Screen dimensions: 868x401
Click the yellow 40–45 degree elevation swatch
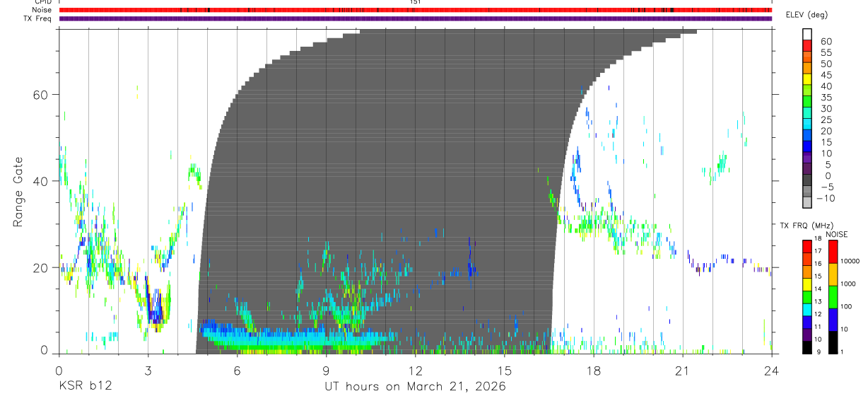pyautogui.click(x=807, y=80)
